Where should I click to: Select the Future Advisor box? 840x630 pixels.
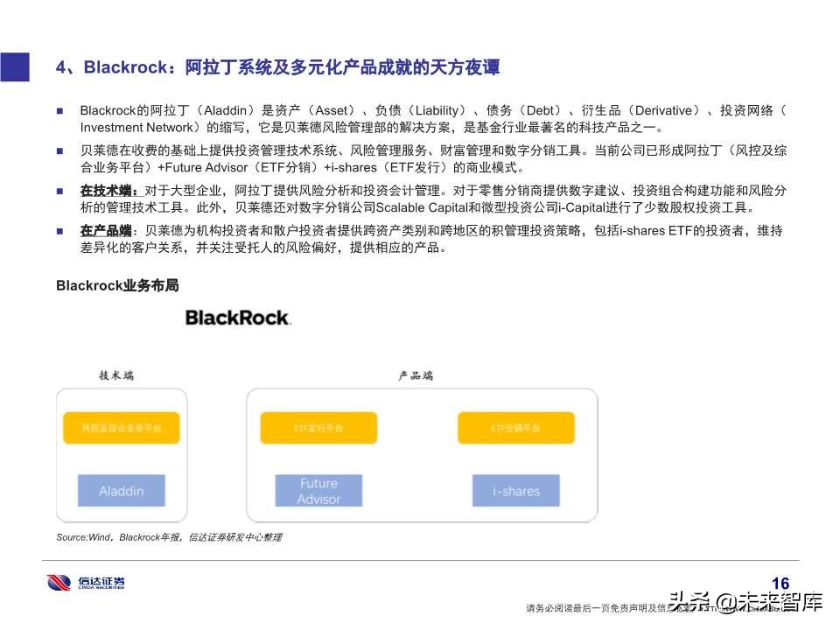tap(318, 490)
